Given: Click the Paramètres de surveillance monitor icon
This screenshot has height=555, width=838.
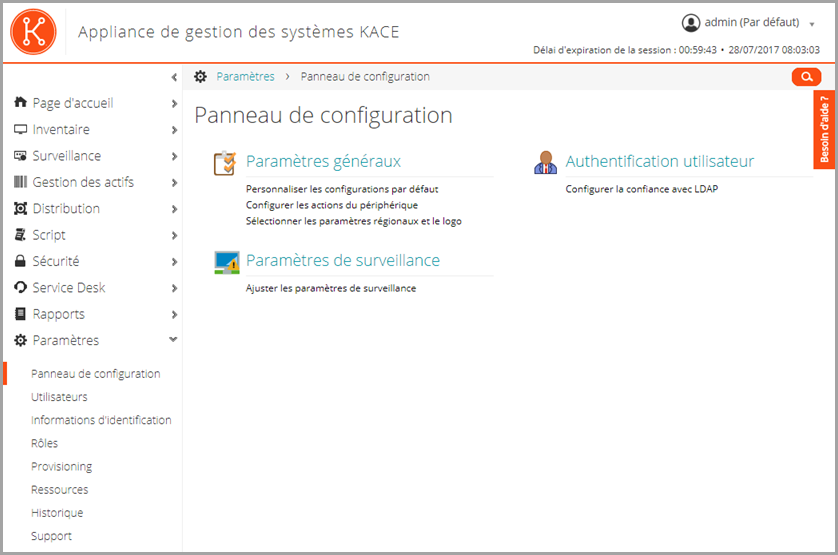Looking at the screenshot, I should click(227, 263).
